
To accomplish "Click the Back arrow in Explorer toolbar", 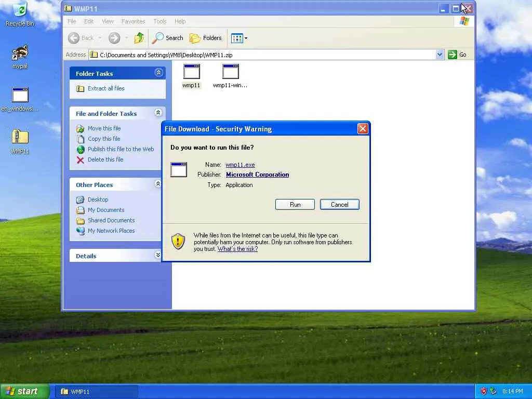I will click(x=81, y=38).
